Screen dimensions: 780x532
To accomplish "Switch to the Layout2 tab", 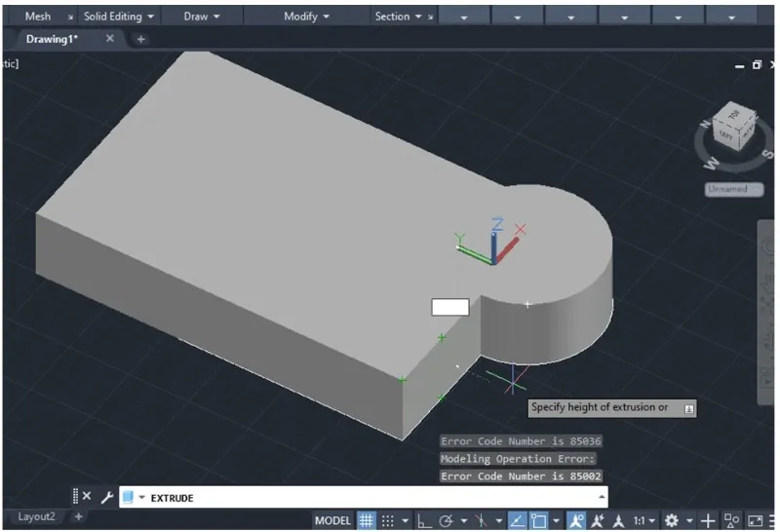I will (x=36, y=516).
